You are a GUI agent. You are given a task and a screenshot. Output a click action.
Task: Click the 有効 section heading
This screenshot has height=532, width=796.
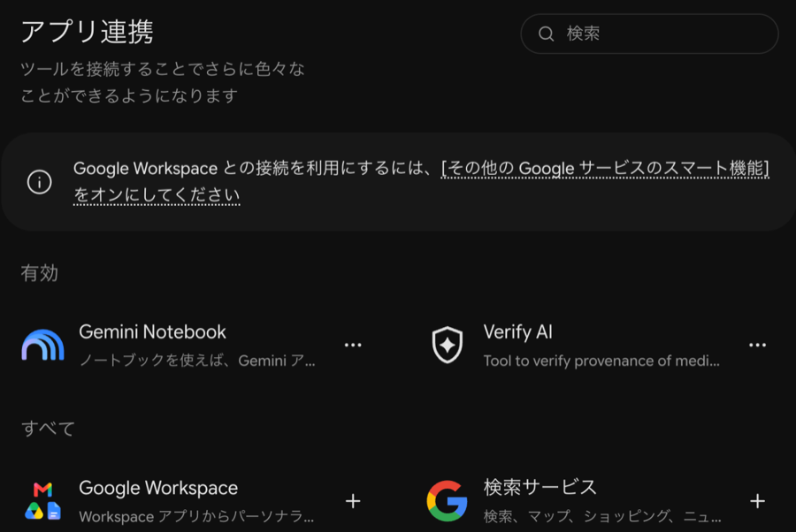click(40, 273)
